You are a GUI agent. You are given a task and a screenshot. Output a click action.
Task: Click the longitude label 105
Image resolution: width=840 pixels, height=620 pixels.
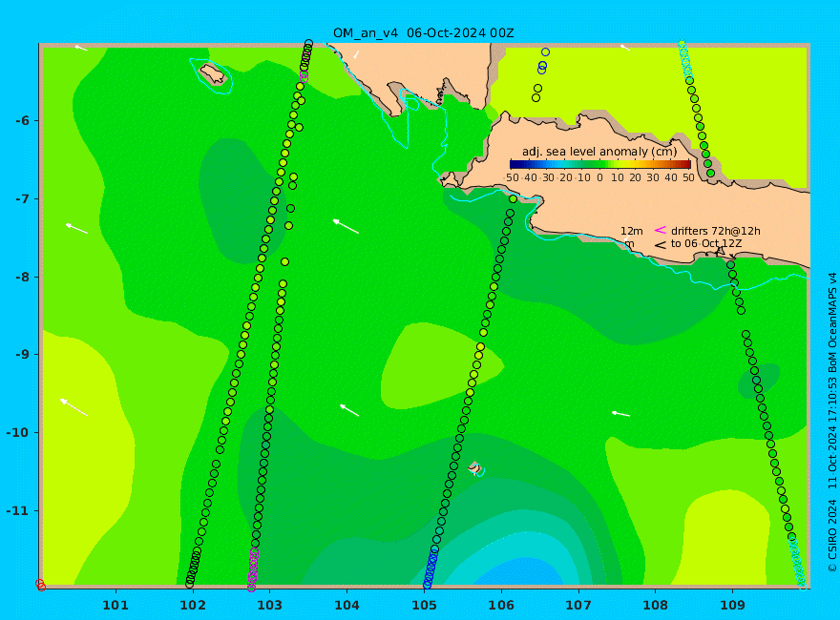[x=424, y=606]
